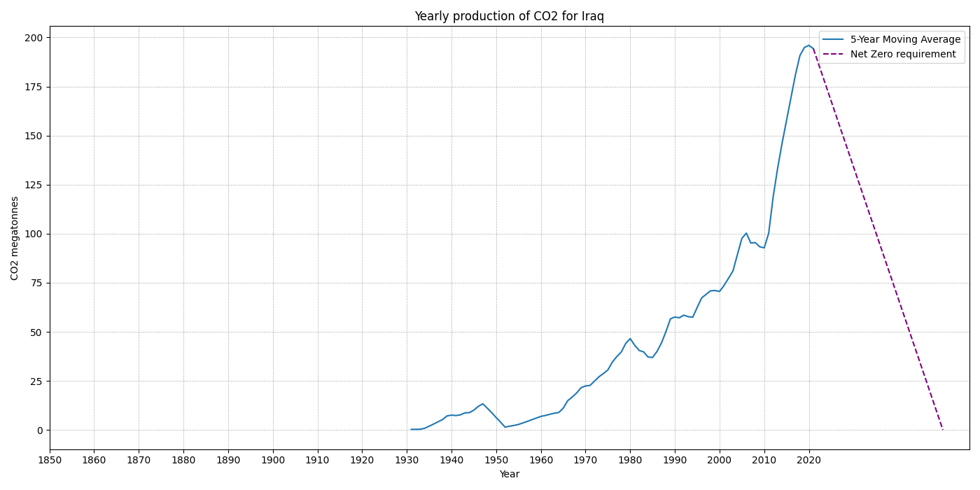Click the x-axis tick label 1940

click(451, 461)
